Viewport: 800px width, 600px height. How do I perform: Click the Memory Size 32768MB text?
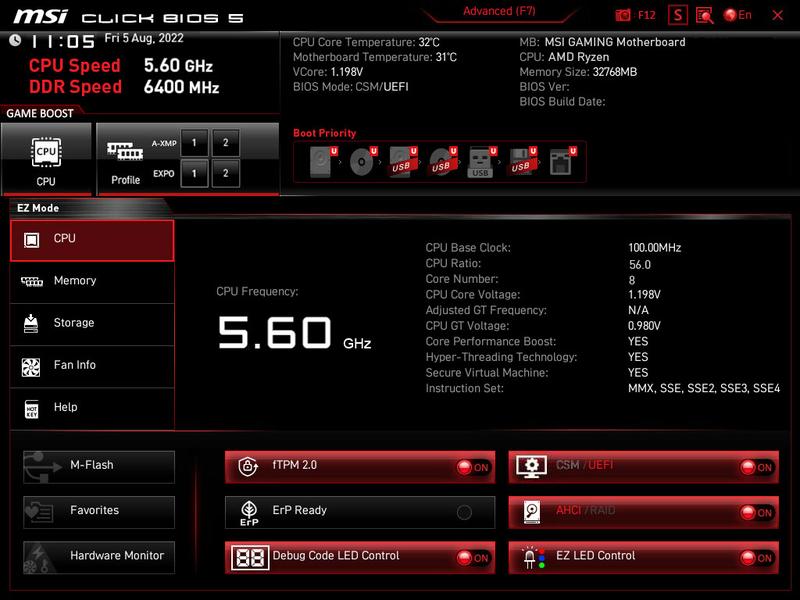[x=578, y=72]
